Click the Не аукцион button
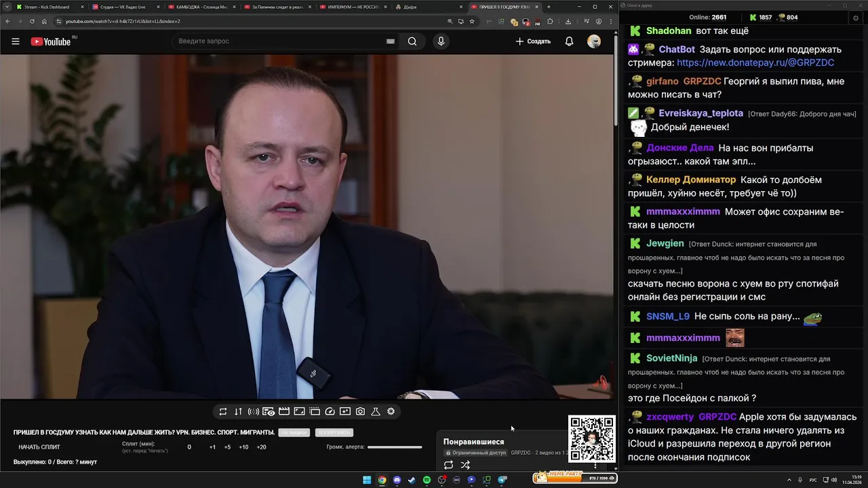 tap(294, 432)
